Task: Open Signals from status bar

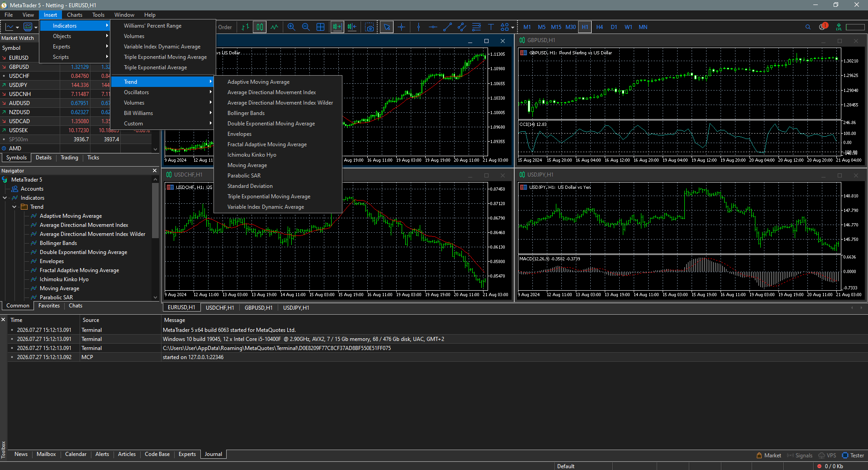Action: [800, 456]
